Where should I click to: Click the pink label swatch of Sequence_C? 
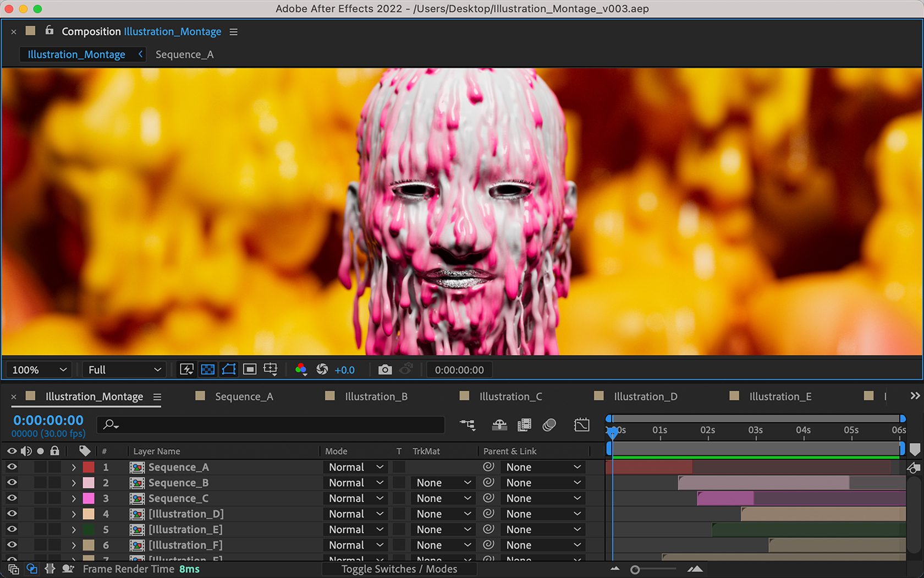point(89,498)
